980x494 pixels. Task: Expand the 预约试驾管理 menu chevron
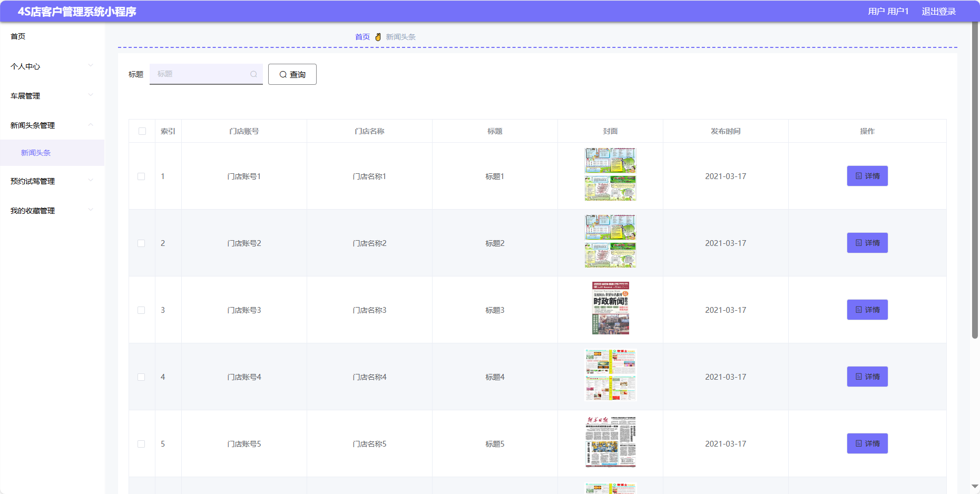tap(91, 181)
